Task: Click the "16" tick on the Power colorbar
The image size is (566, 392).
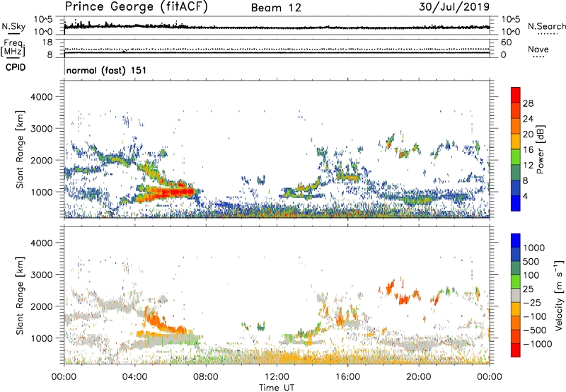Action: 528,150
